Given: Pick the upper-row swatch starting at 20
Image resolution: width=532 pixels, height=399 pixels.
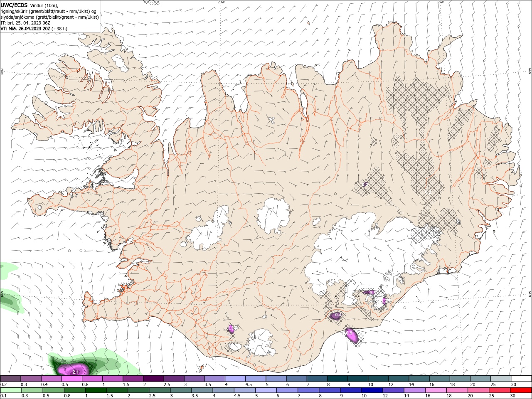Looking at the screenshot, I should tap(480, 379).
